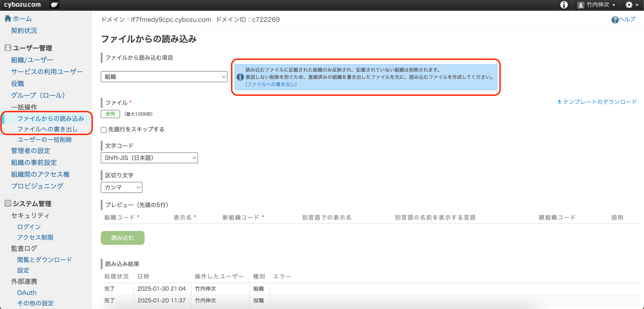Open the information icon in top bar
Screen dimensions: 644x309
pyautogui.click(x=564, y=5)
